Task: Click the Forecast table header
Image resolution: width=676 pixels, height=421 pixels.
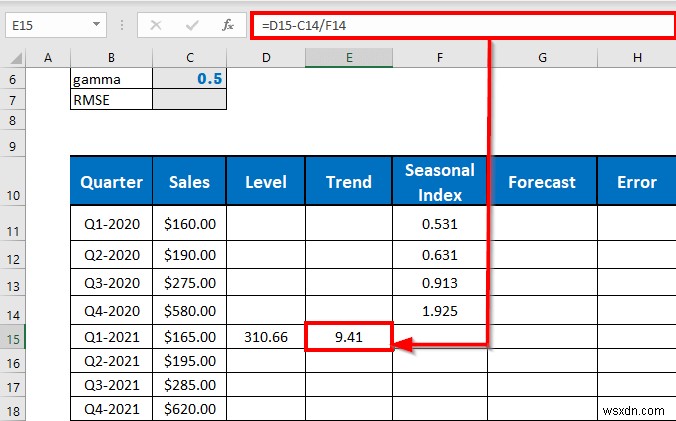Action: pos(542,181)
